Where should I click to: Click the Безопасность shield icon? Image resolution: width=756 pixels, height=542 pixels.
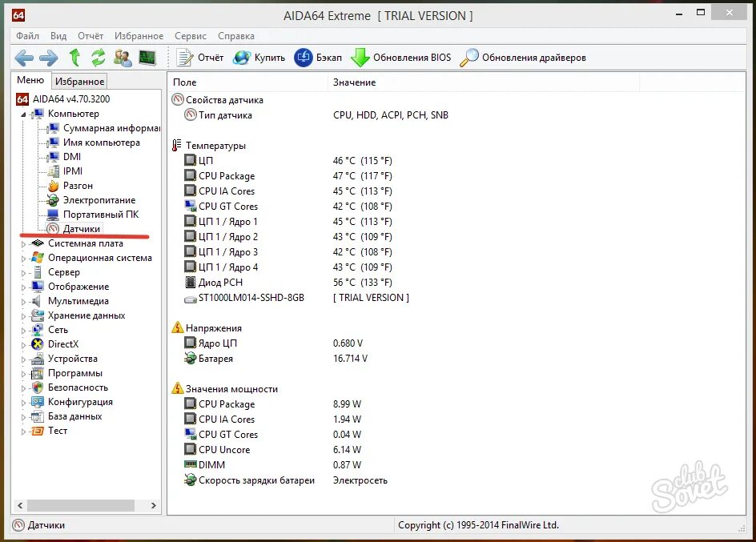37,387
